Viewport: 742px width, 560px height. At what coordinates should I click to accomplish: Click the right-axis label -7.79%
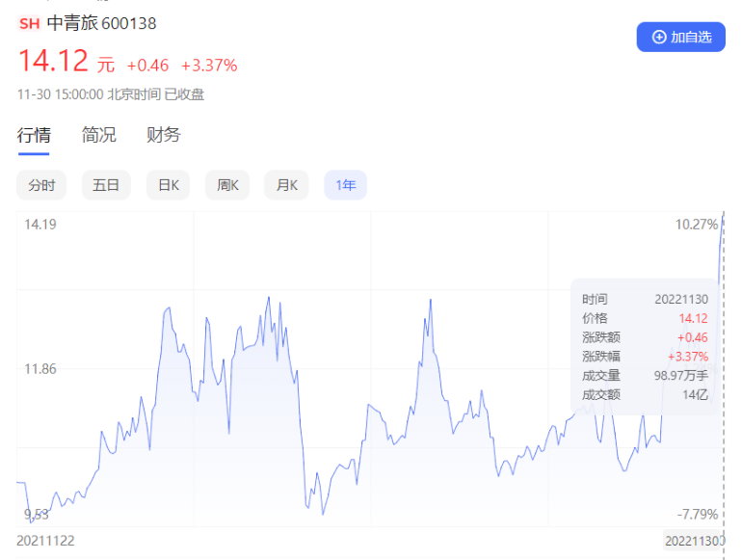tap(698, 514)
